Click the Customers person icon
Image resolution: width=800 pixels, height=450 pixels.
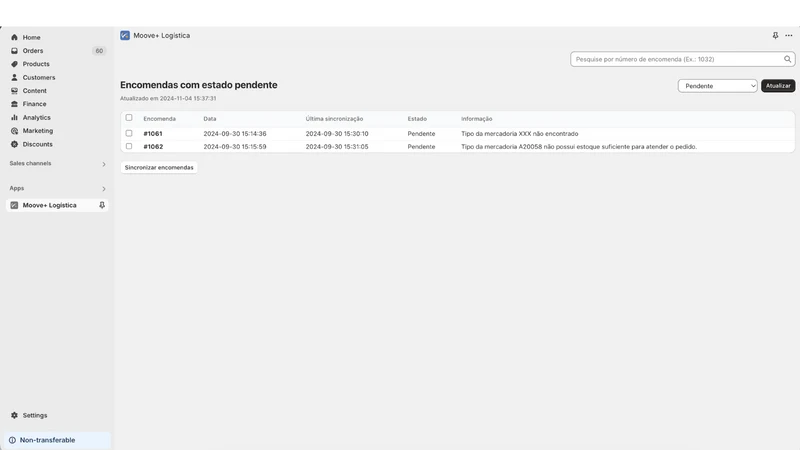pyautogui.click(x=14, y=77)
